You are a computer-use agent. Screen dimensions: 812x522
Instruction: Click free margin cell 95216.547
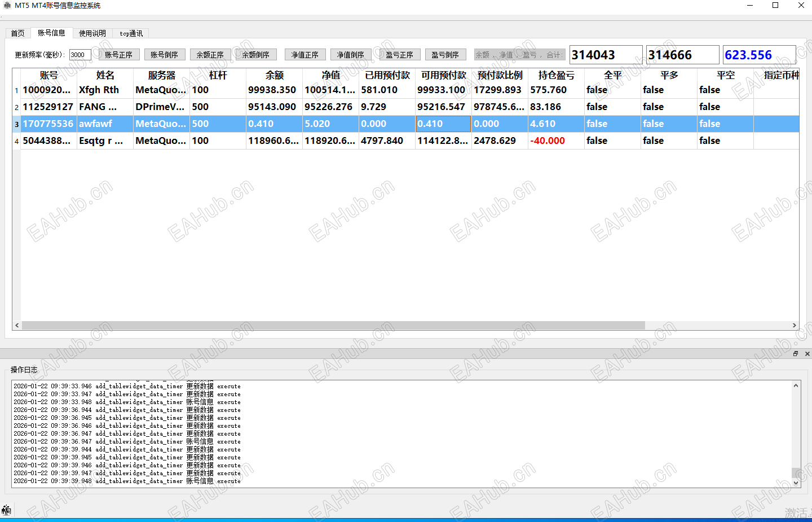pyautogui.click(x=444, y=107)
